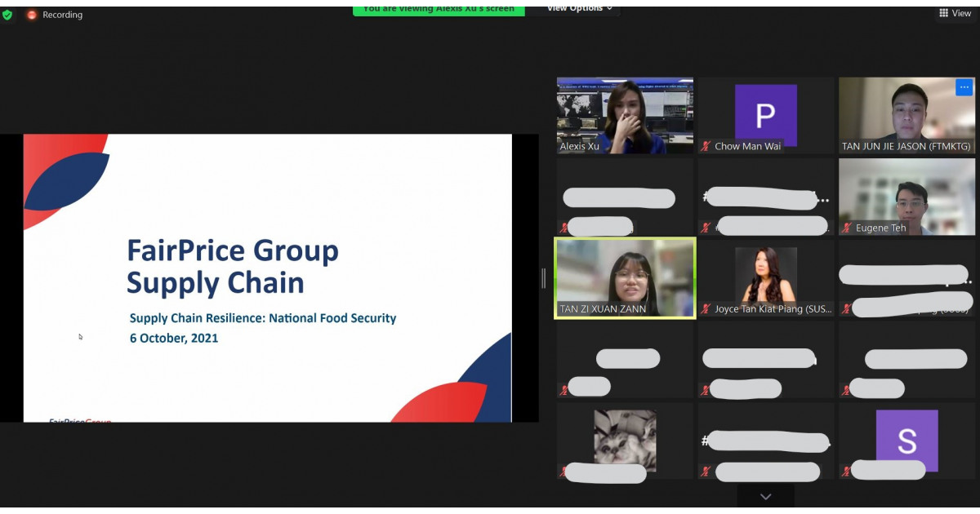Click the muted mic icon on Eugene Teh's tile
980x514 pixels.
(x=847, y=228)
